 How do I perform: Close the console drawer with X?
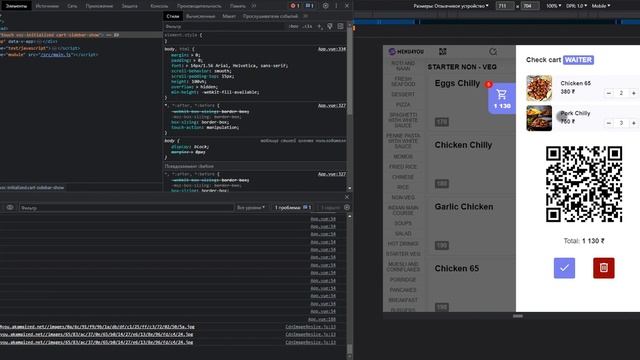[x=347, y=197]
